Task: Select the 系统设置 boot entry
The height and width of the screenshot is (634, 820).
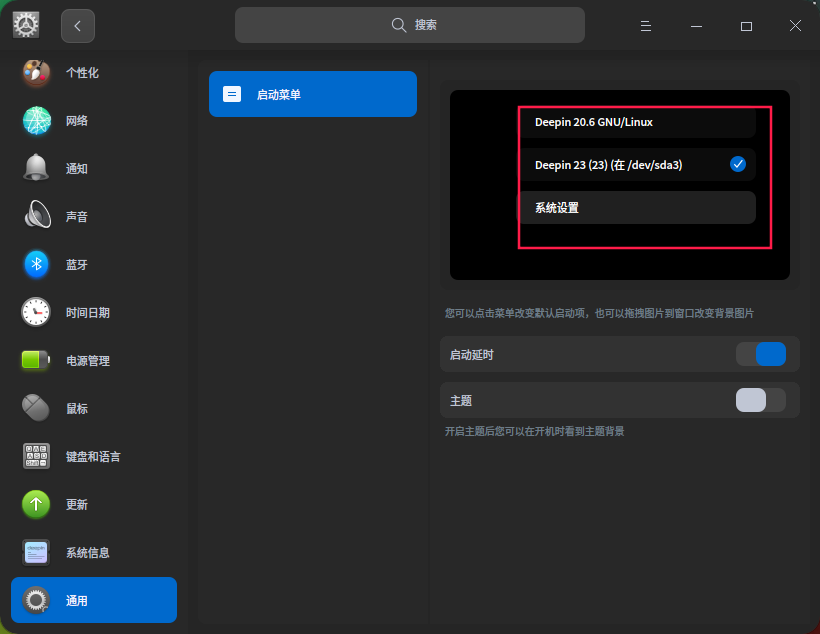Action: click(637, 208)
